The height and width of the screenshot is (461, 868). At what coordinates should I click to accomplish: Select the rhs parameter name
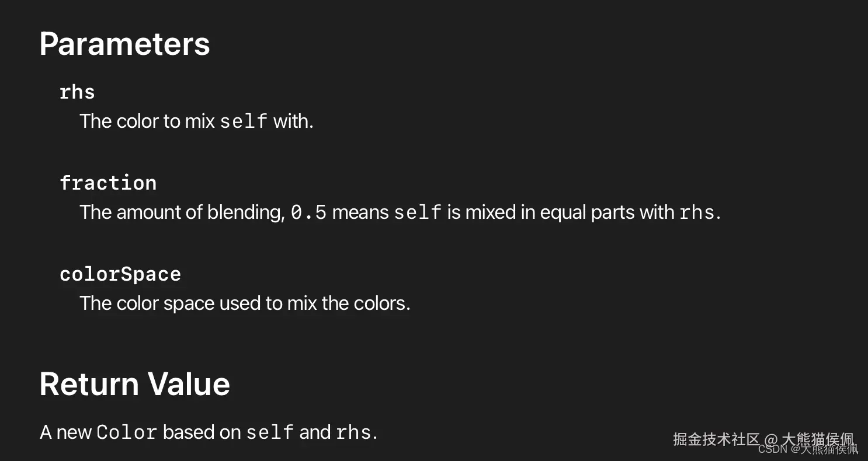[x=77, y=92]
